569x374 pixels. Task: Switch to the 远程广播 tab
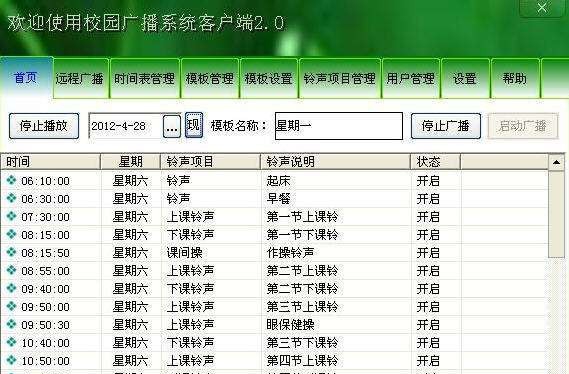[81, 78]
